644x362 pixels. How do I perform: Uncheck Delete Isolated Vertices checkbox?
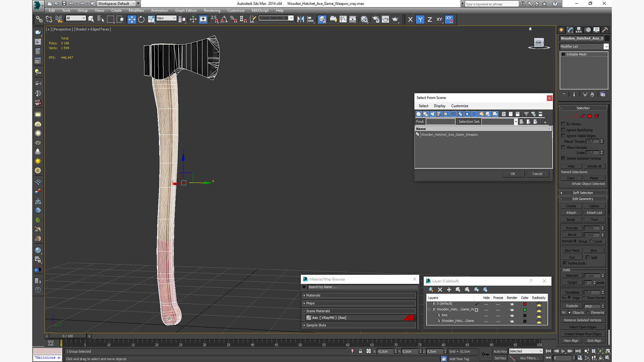[x=563, y=158]
